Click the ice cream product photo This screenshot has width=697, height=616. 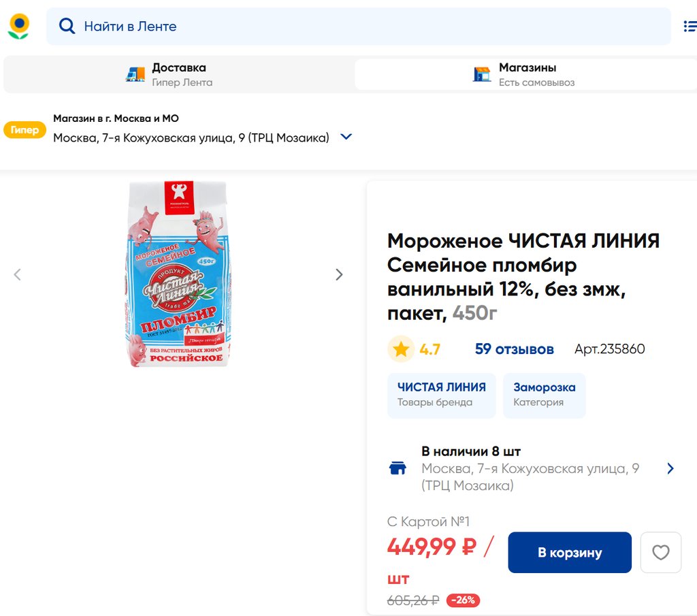point(178,274)
